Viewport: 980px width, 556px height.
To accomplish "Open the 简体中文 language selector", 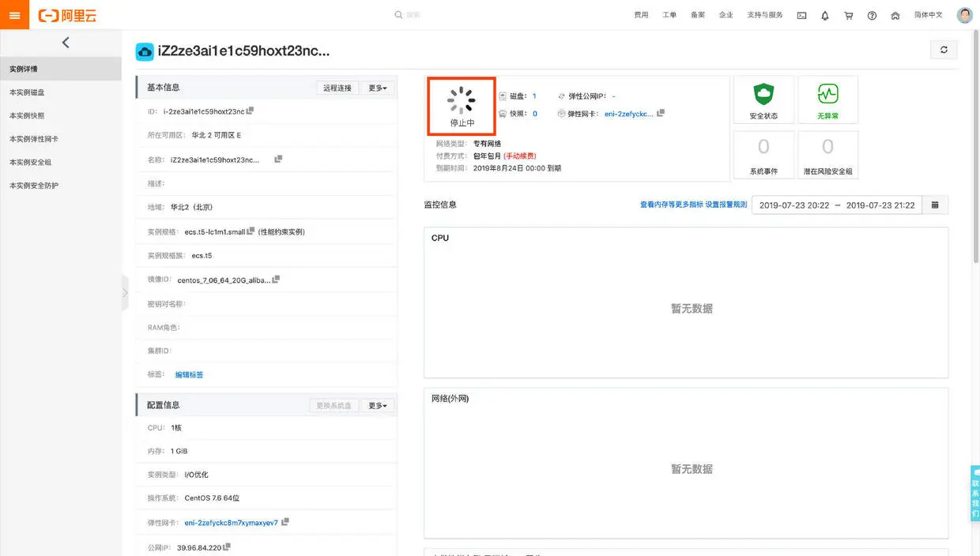I will (928, 15).
